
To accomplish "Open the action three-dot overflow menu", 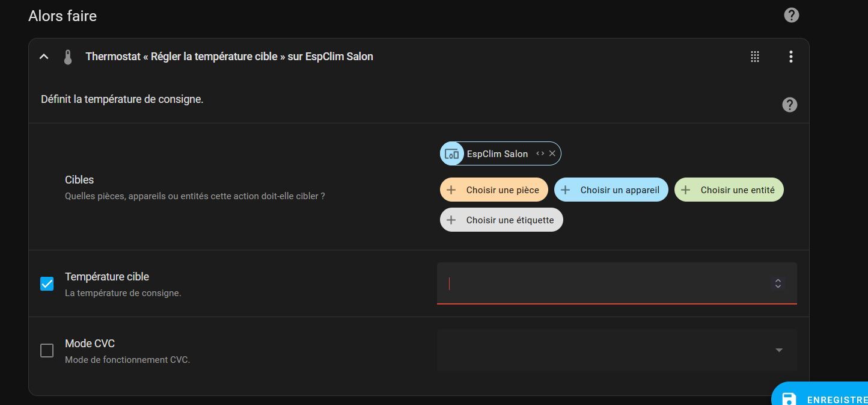I will coord(790,57).
